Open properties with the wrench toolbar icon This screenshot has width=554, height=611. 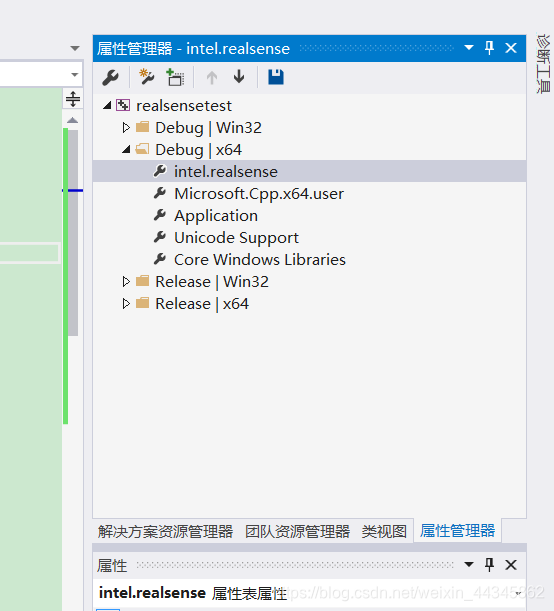coord(110,77)
